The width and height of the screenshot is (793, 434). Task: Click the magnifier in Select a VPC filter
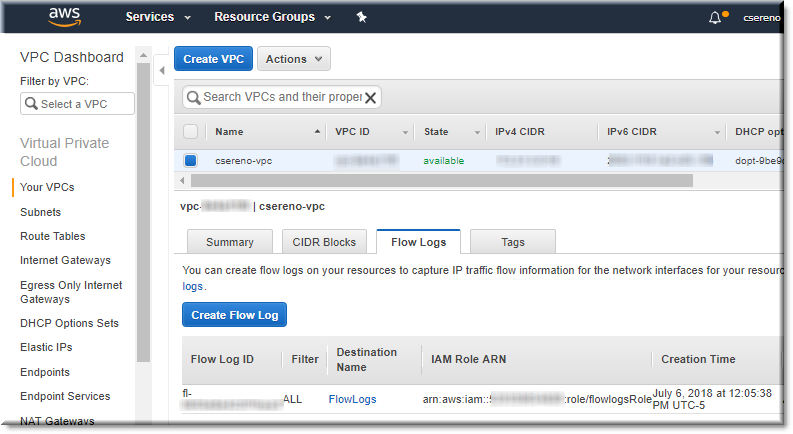point(31,104)
